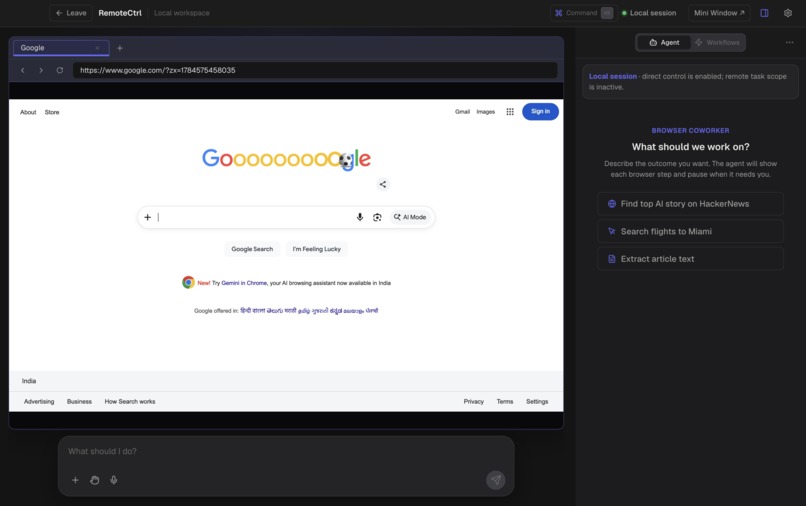This screenshot has height=506, width=806.
Task: Add attachment with plus icon in prompt
Action: click(x=75, y=480)
